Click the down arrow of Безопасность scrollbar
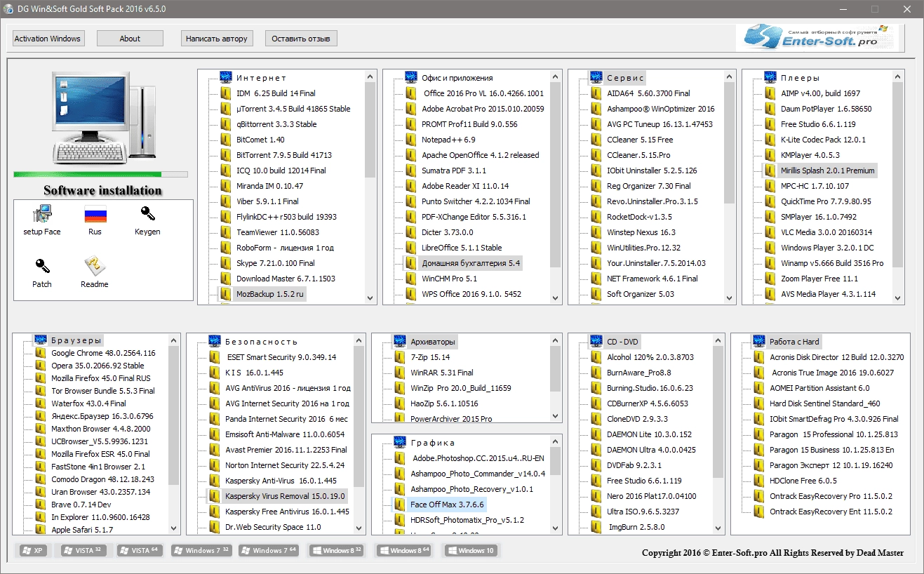This screenshot has height=574, width=924. pyautogui.click(x=359, y=528)
